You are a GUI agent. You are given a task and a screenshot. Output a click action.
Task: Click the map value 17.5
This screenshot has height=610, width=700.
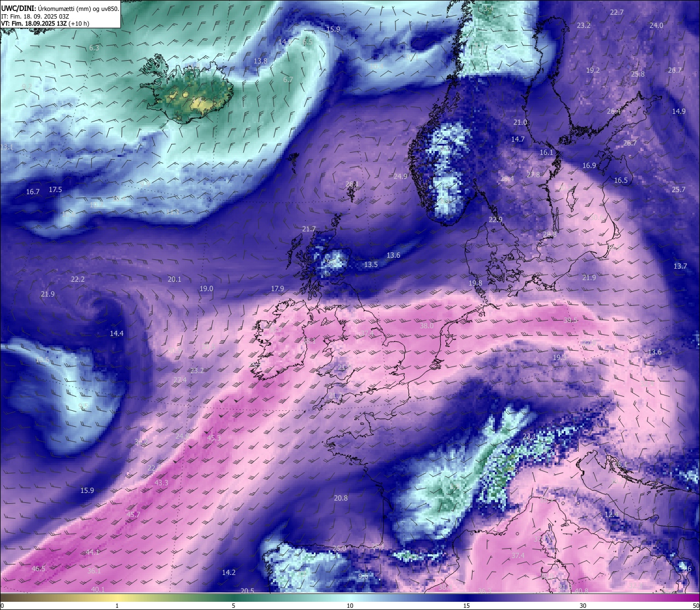click(x=55, y=189)
